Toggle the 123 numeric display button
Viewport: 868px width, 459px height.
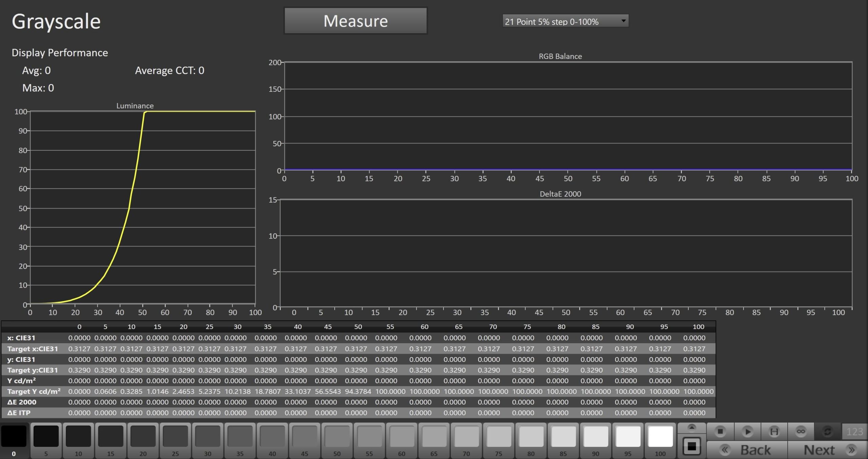pos(854,431)
